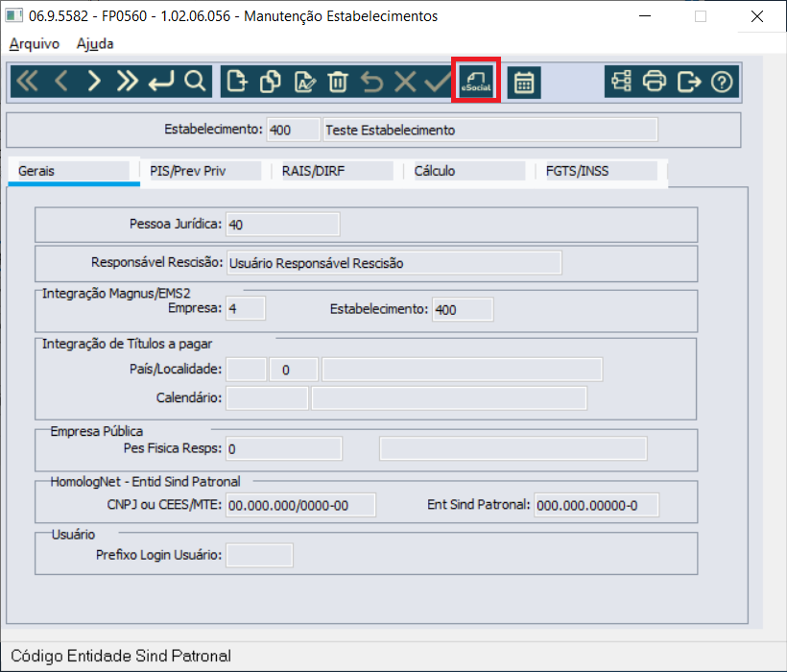Open the Ajuda menu
The image size is (787, 672).
pyautogui.click(x=95, y=43)
